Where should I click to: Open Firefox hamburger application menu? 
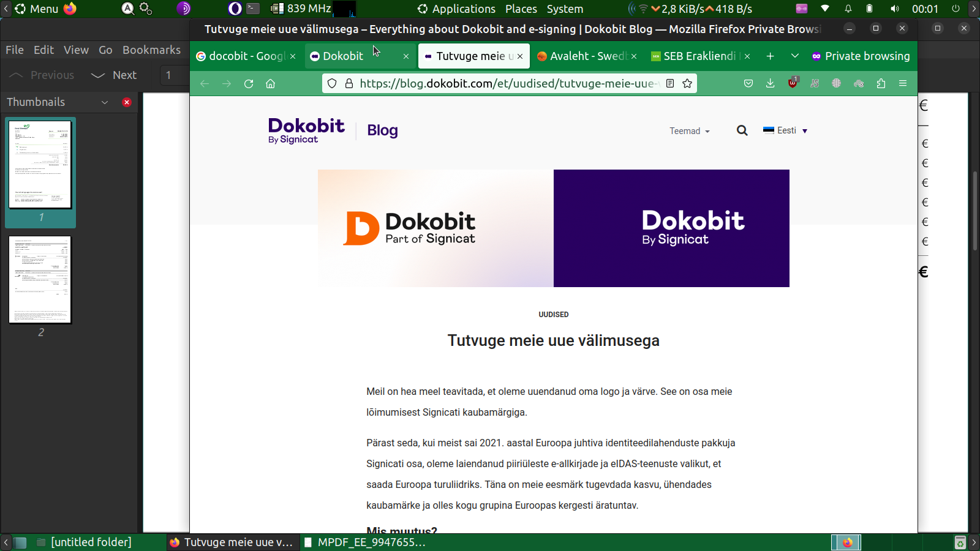click(x=903, y=83)
